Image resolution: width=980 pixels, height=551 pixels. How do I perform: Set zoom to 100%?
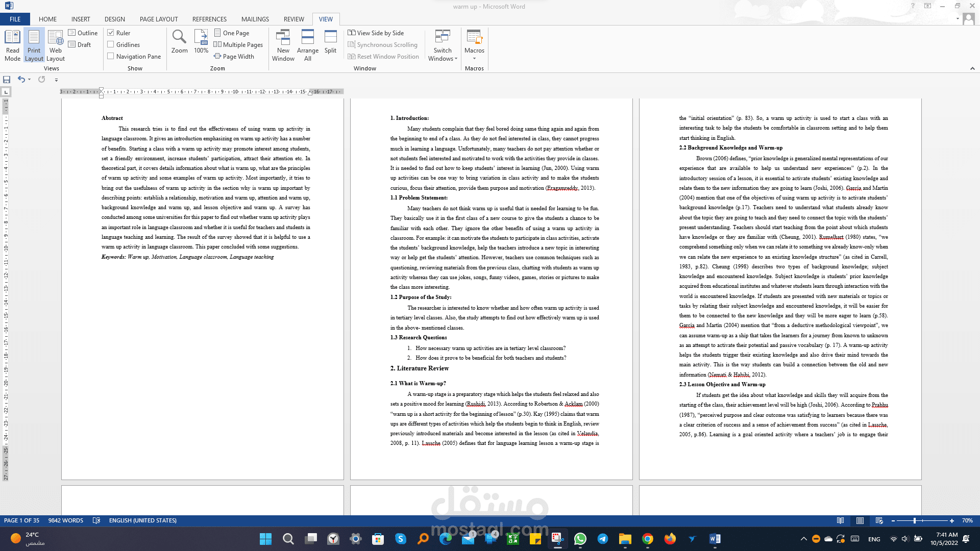tap(201, 41)
